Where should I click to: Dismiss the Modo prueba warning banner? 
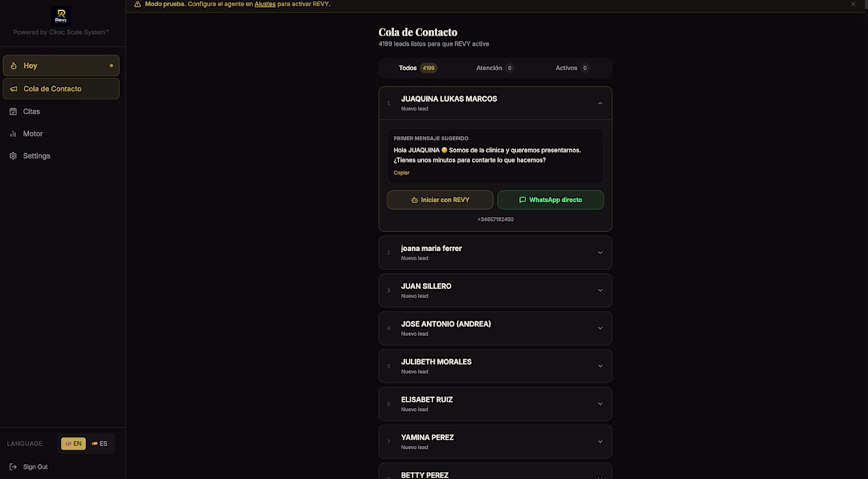tap(853, 4)
